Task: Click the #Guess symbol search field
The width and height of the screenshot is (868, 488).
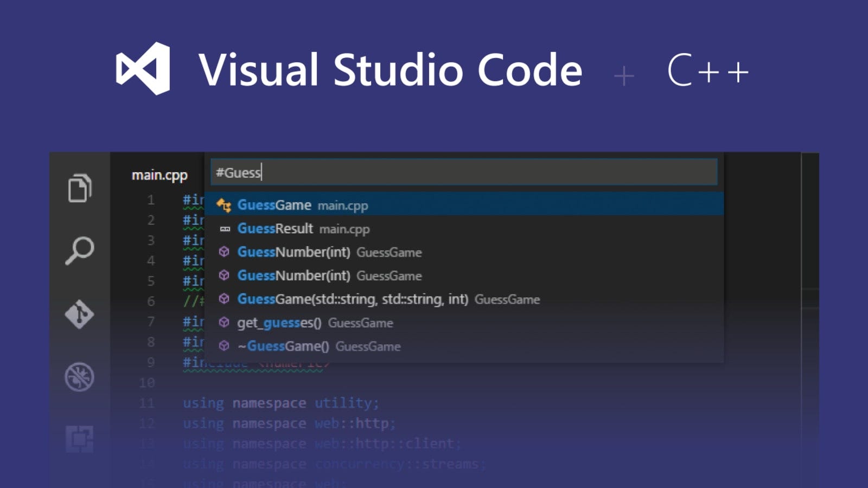Action: coord(464,172)
